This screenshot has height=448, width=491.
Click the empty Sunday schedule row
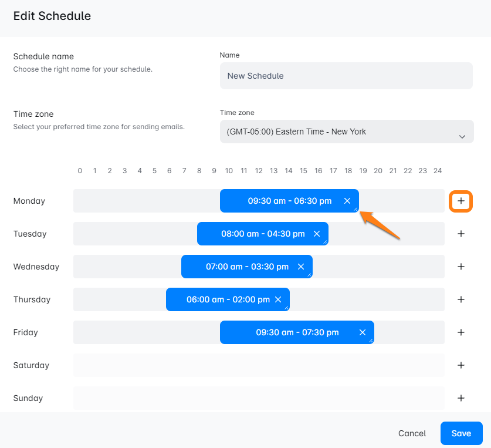click(259, 398)
